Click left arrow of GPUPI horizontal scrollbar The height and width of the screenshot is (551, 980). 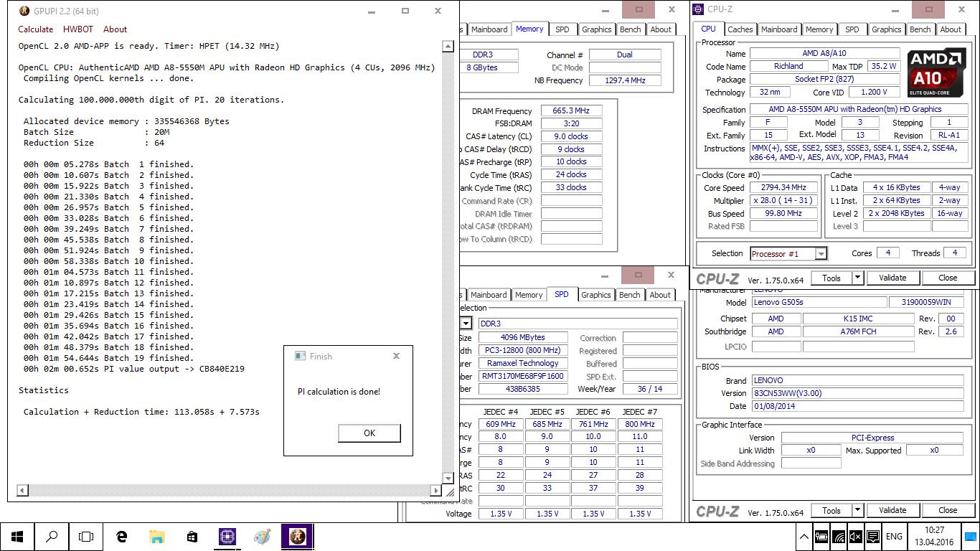pyautogui.click(x=22, y=490)
